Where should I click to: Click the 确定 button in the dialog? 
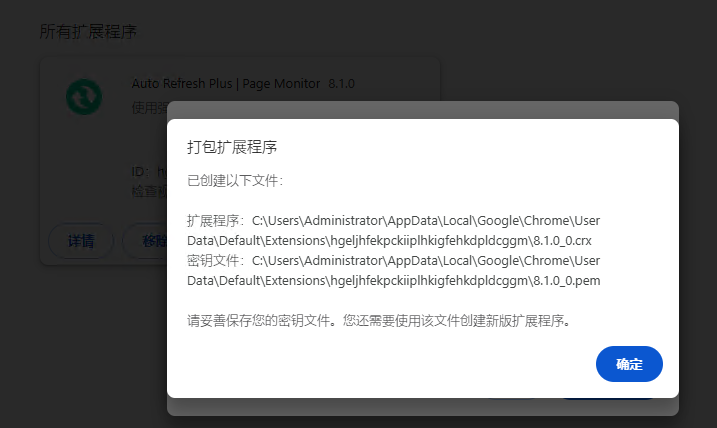click(629, 364)
